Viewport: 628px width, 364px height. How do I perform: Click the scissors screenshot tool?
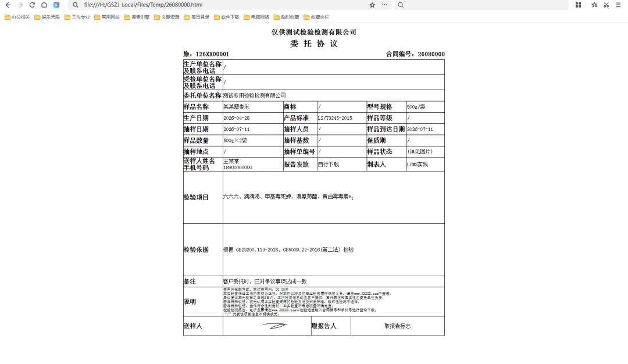click(x=606, y=5)
